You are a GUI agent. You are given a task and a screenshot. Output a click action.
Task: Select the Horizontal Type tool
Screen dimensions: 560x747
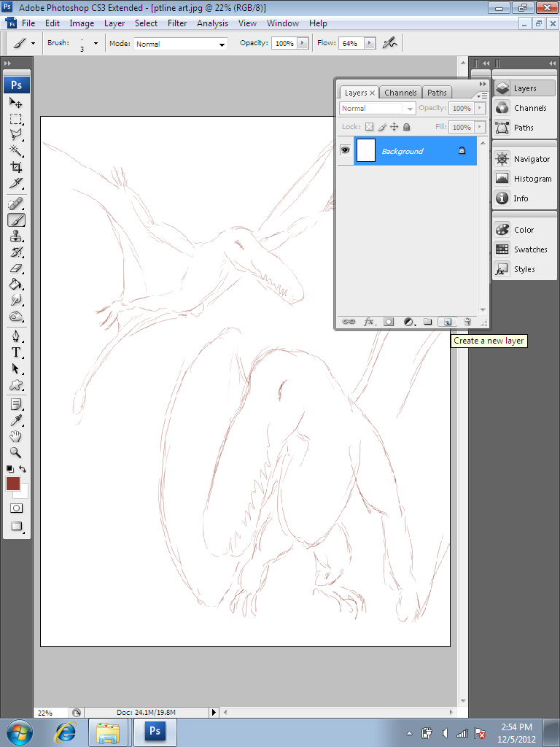click(16, 352)
